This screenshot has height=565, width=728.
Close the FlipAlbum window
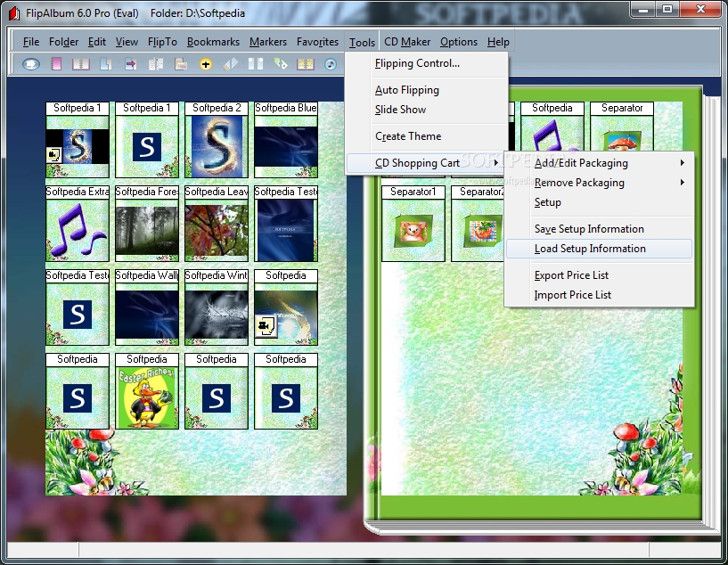[700, 10]
